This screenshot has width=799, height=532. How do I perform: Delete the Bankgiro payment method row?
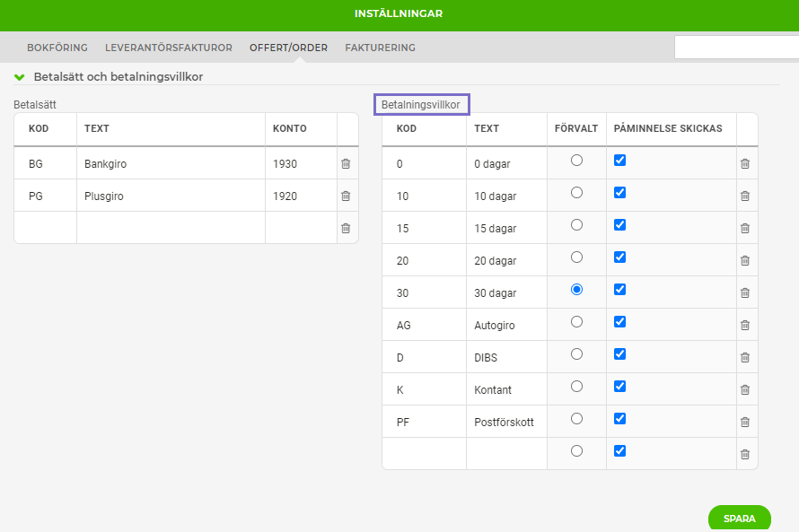point(346,164)
